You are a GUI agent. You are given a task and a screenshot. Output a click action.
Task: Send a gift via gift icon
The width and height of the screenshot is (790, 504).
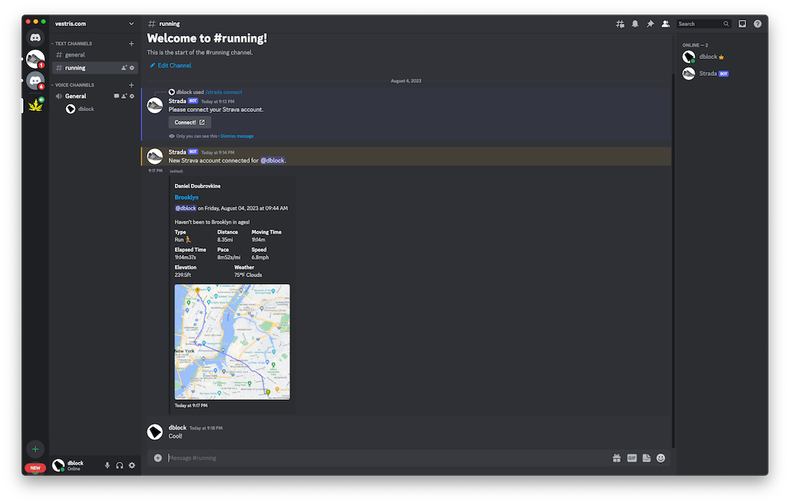coord(617,458)
